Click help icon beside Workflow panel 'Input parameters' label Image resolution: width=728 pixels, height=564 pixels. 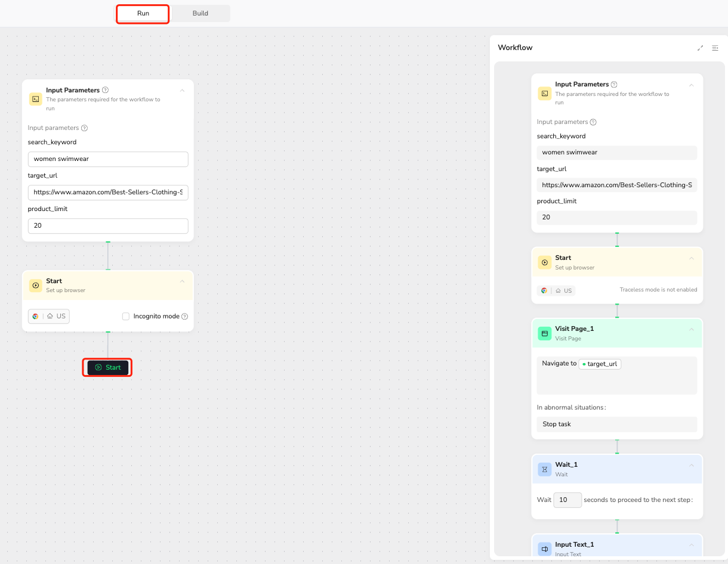[593, 122]
